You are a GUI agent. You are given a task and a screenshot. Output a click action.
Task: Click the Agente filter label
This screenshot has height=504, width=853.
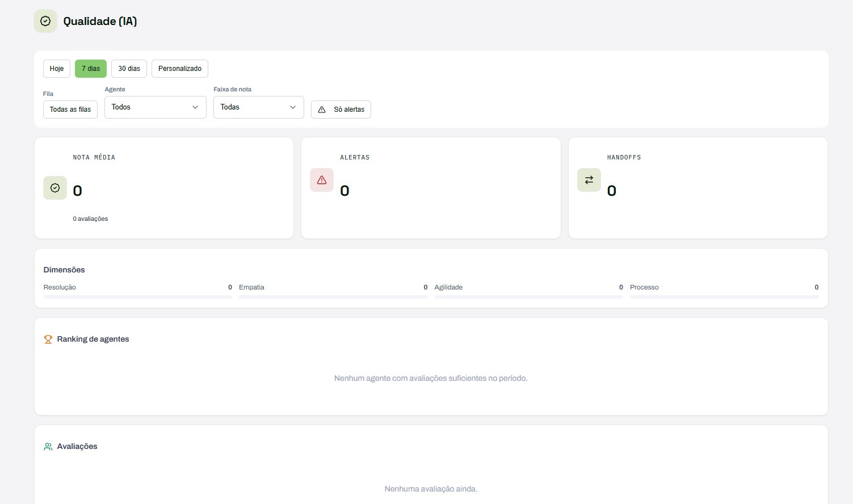click(115, 90)
